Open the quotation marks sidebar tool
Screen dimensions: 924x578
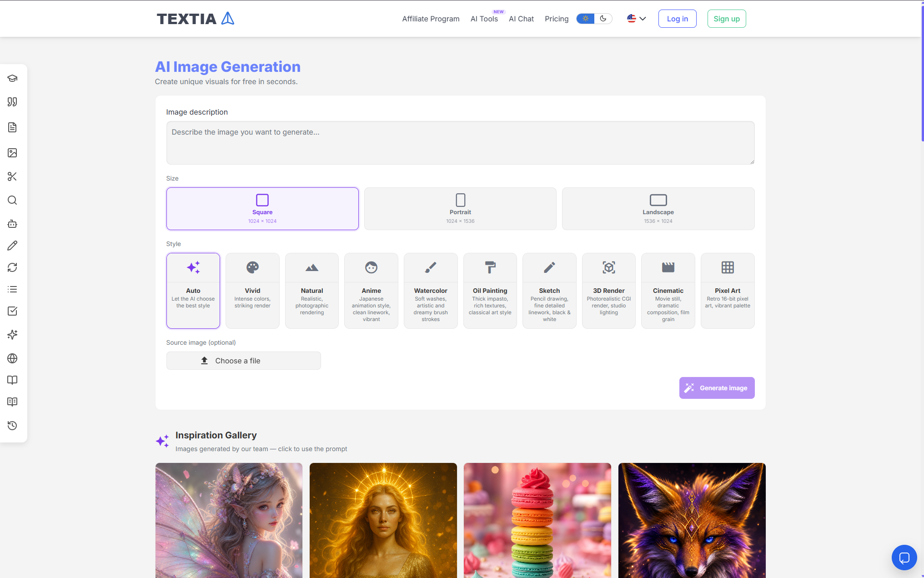(x=12, y=102)
